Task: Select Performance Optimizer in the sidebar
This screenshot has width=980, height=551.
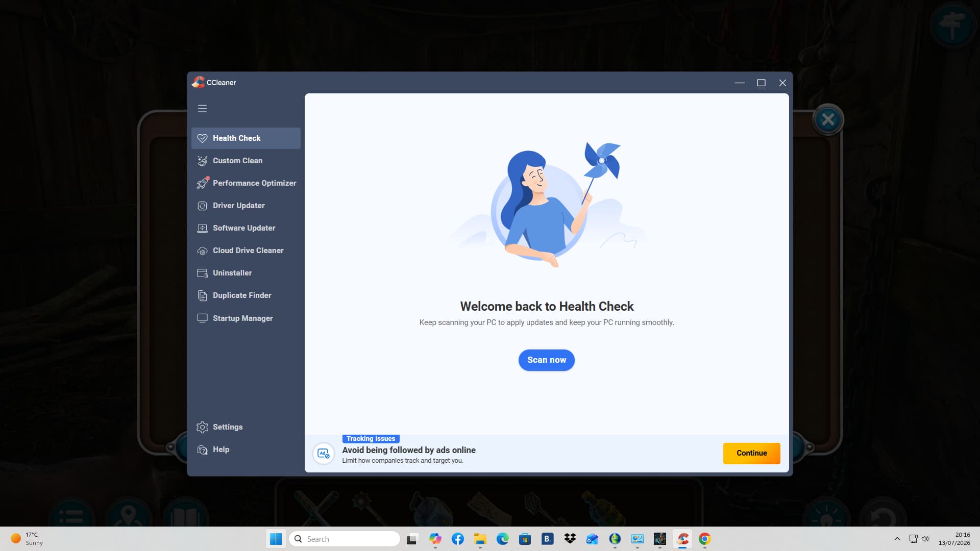Action: coord(246,183)
